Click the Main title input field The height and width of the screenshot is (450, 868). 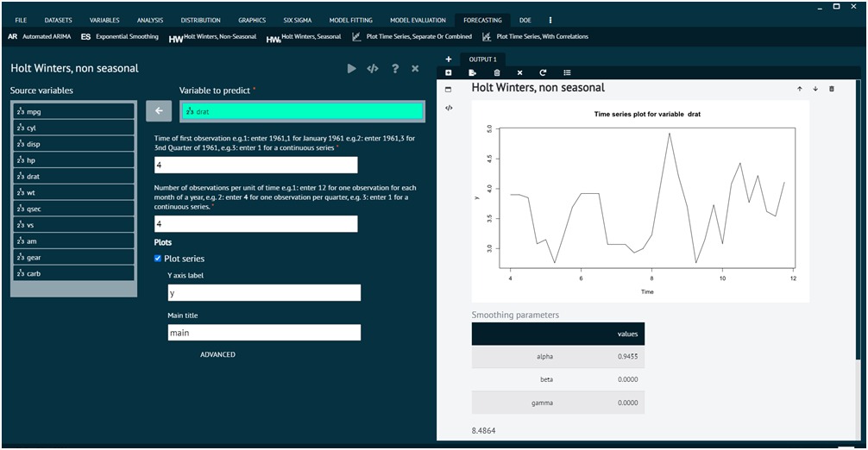tap(263, 333)
